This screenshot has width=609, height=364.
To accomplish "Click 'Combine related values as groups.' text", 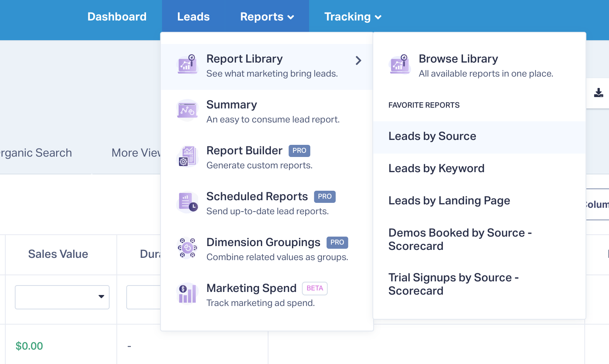I will pyautogui.click(x=277, y=257).
